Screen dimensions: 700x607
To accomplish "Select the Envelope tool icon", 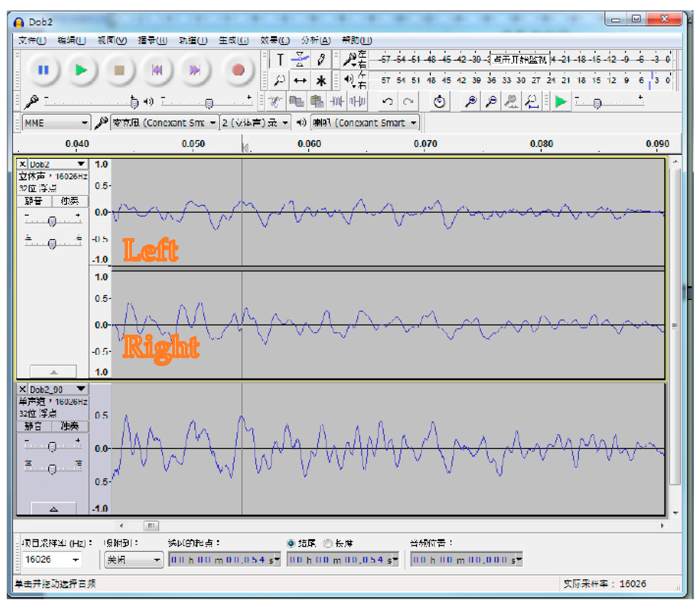I will coord(300,59).
